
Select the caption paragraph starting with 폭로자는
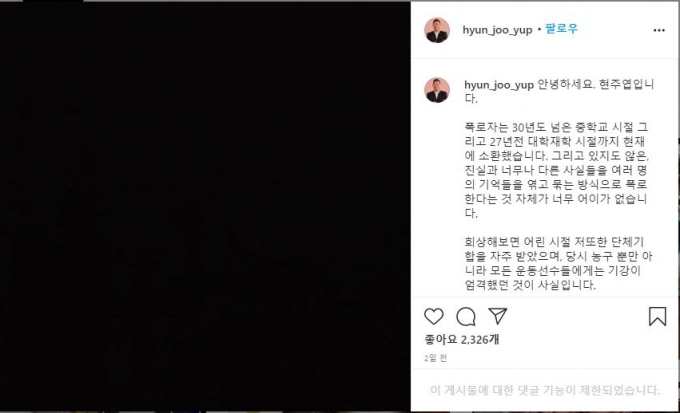[556, 170]
